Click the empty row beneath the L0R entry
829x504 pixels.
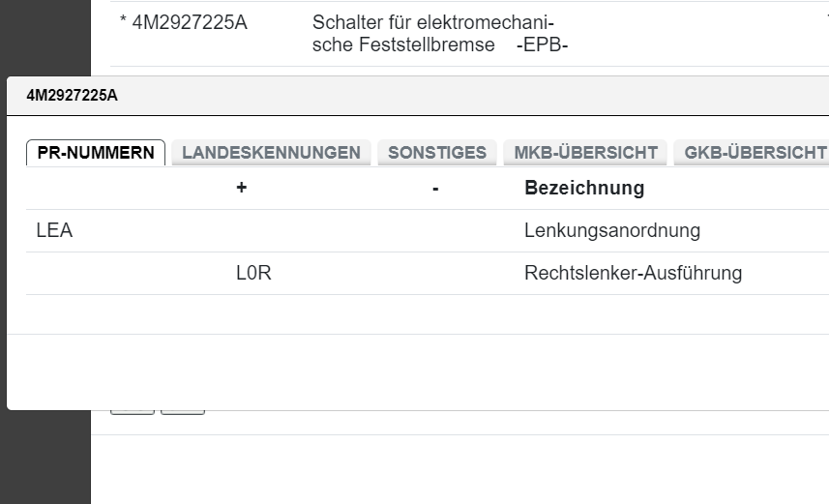tap(426, 314)
